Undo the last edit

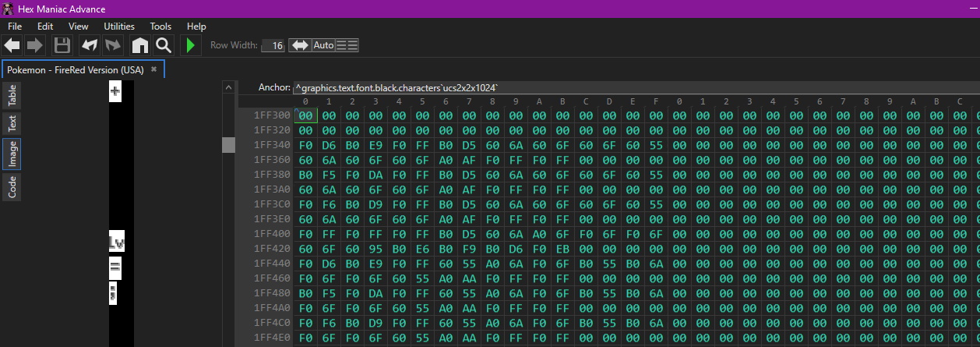[x=90, y=45]
